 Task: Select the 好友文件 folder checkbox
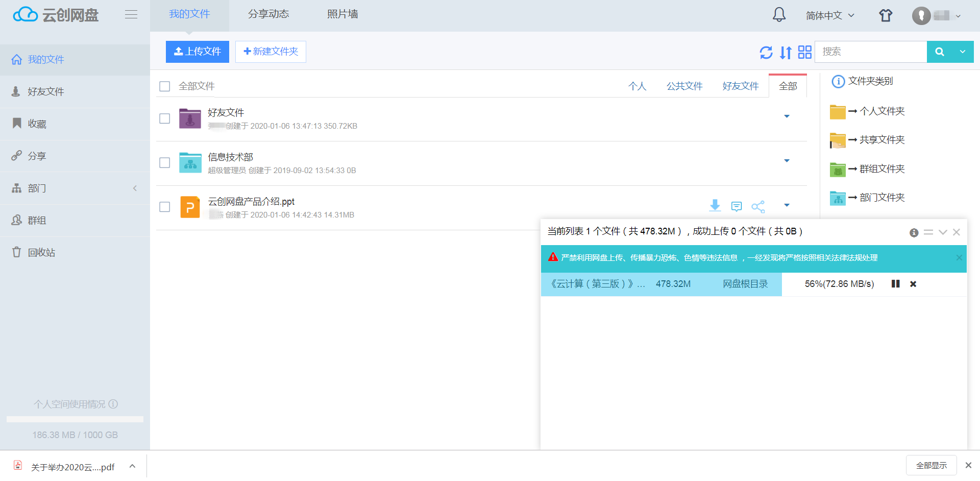[x=164, y=118]
